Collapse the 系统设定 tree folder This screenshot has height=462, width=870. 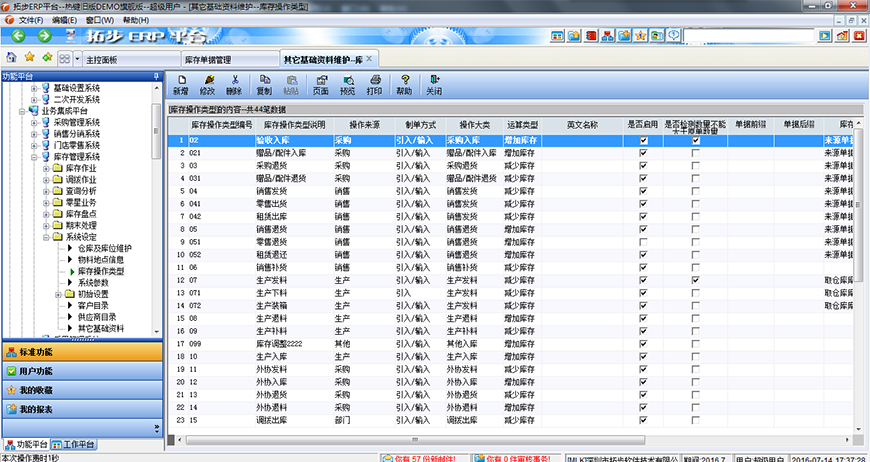pyautogui.click(x=46, y=237)
